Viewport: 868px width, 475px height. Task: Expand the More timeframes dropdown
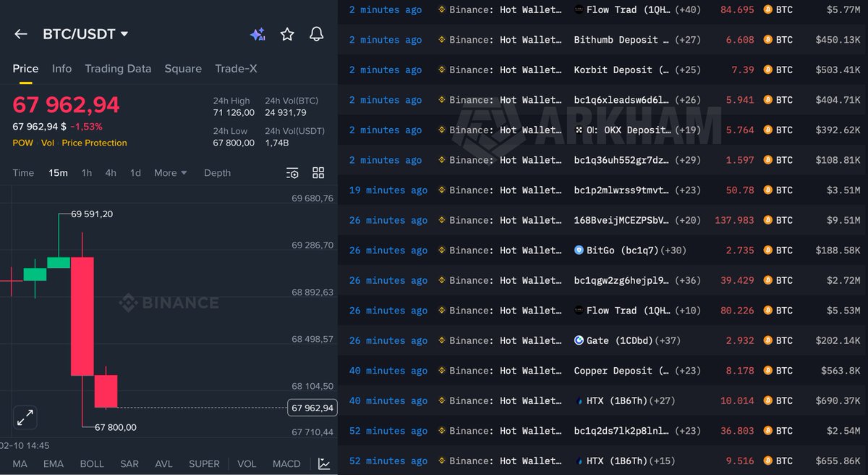pos(170,172)
